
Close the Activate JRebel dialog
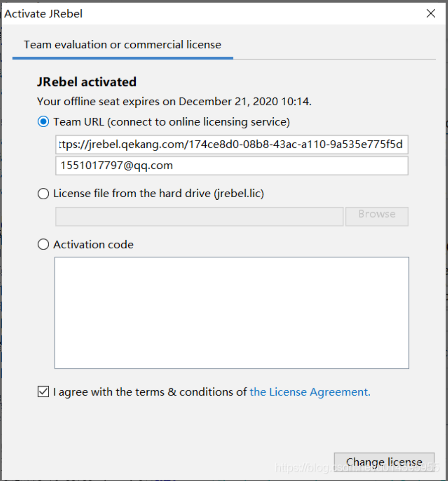point(431,14)
